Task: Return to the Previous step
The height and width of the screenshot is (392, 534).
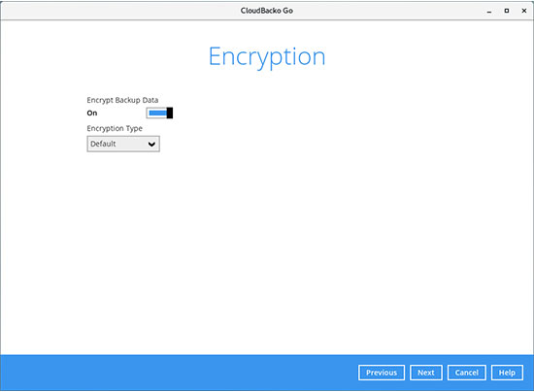Action: [x=382, y=373]
